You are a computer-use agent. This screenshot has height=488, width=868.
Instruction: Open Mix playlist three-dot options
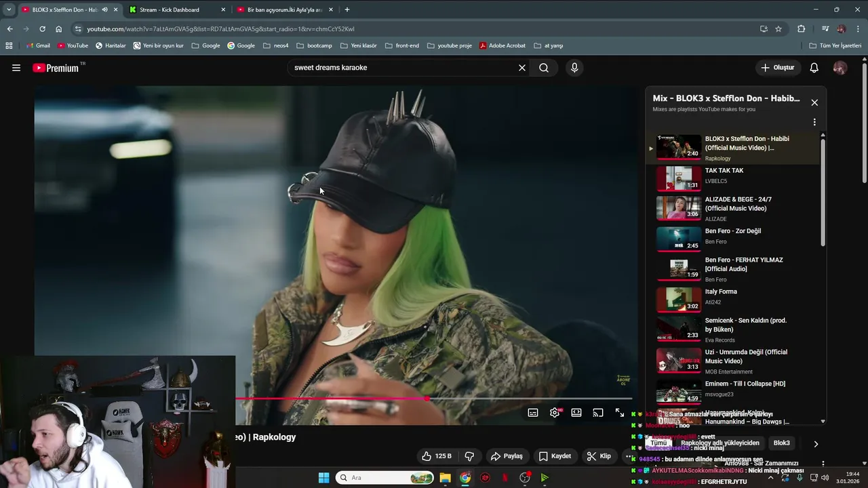(x=814, y=123)
